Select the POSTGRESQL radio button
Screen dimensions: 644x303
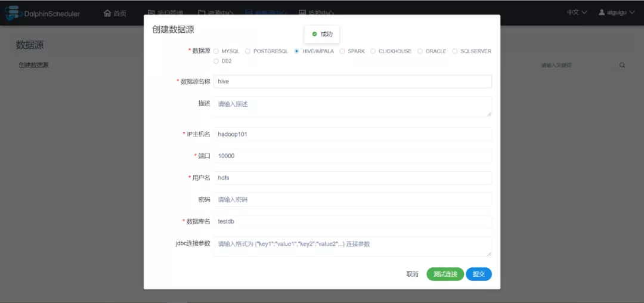247,51
